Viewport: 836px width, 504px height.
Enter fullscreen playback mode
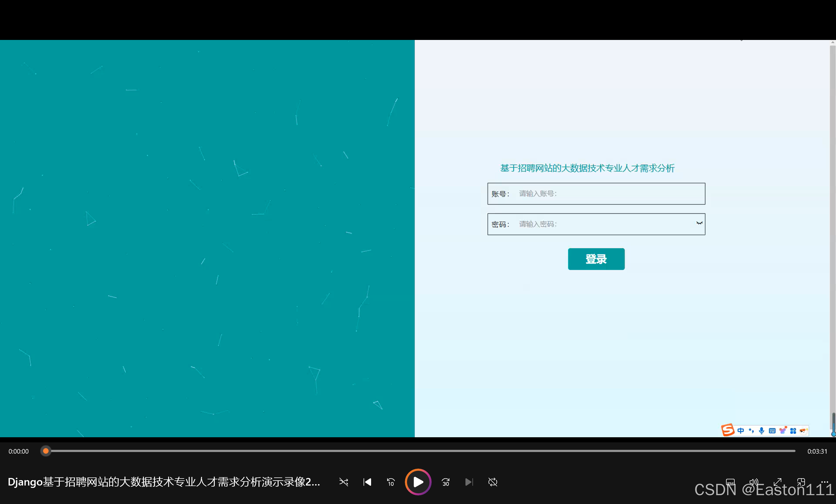pyautogui.click(x=778, y=482)
